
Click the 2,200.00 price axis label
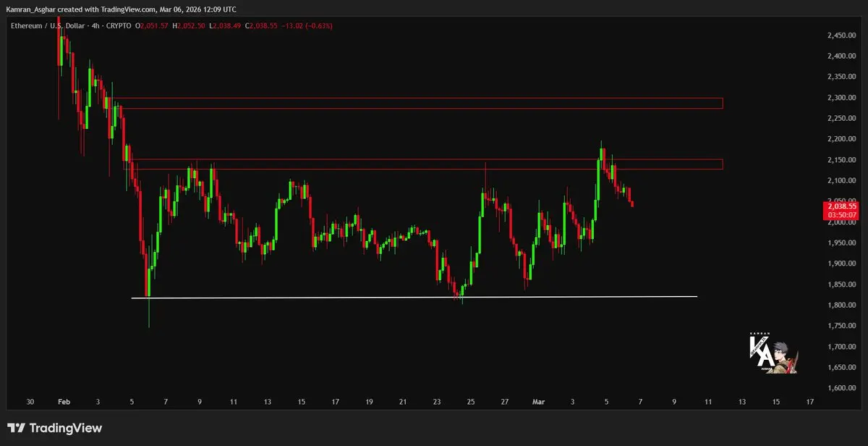pyautogui.click(x=841, y=139)
